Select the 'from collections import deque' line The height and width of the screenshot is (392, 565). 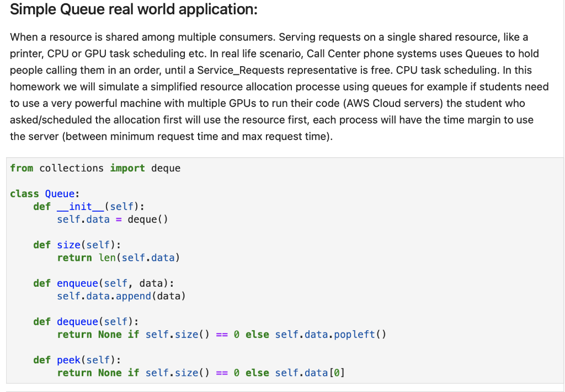pyautogui.click(x=95, y=168)
